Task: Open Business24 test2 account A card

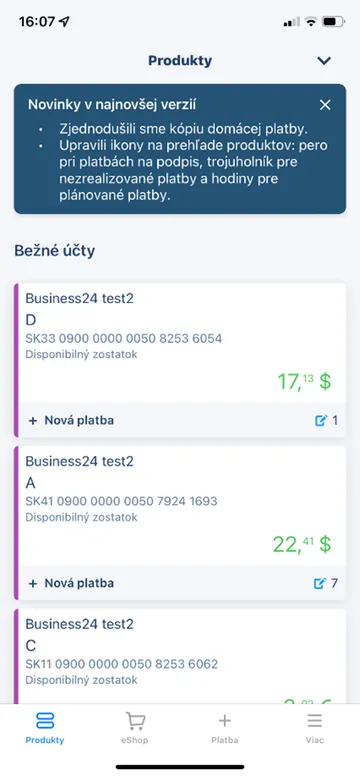Action: 180,506
